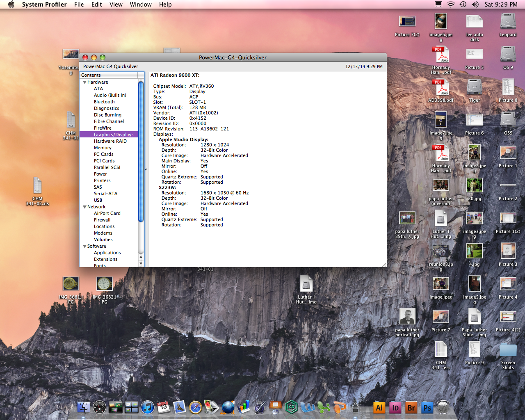Viewport: 525px width, 420px height.
Task: Open the View menu
Action: click(x=116, y=5)
